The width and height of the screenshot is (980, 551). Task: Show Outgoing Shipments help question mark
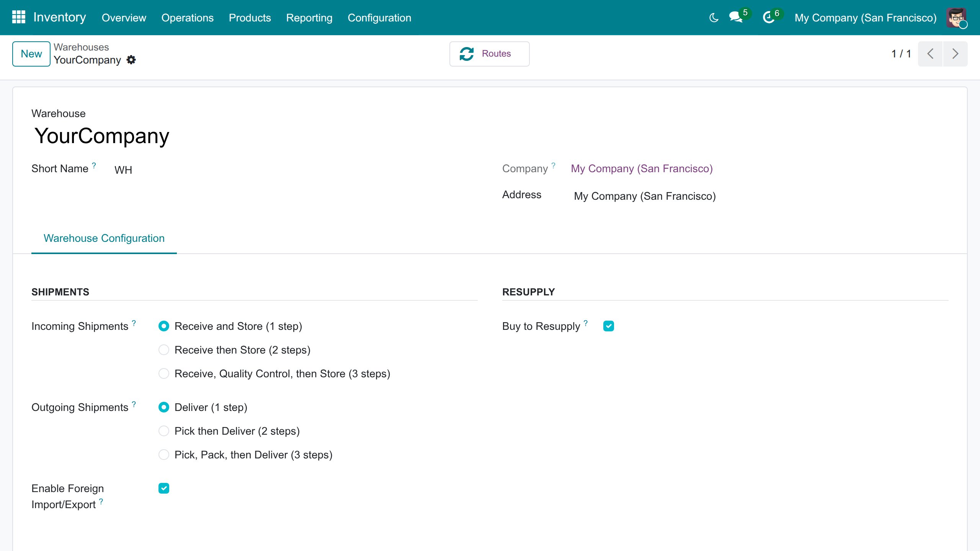coord(134,404)
